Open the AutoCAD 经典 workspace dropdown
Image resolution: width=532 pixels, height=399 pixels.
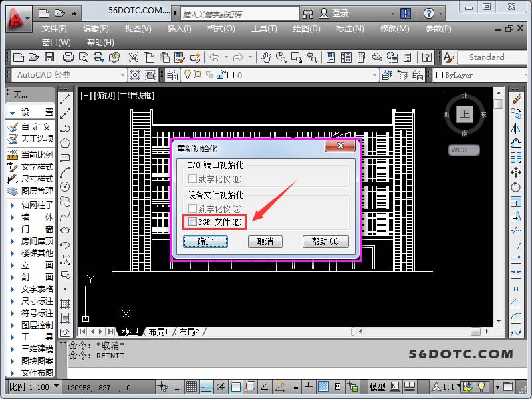pos(122,75)
